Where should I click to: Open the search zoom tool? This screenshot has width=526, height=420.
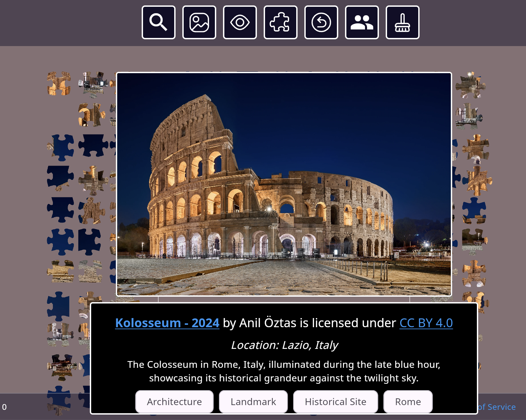(x=158, y=22)
